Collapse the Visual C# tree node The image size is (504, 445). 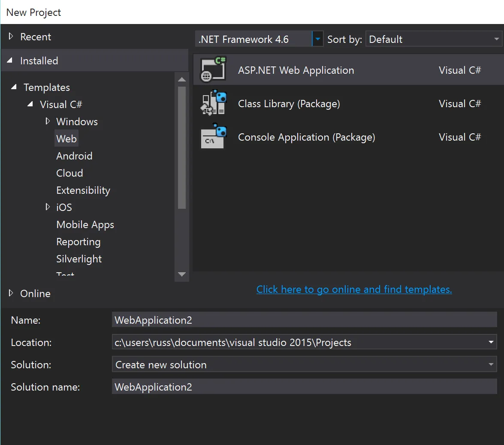pyautogui.click(x=30, y=104)
